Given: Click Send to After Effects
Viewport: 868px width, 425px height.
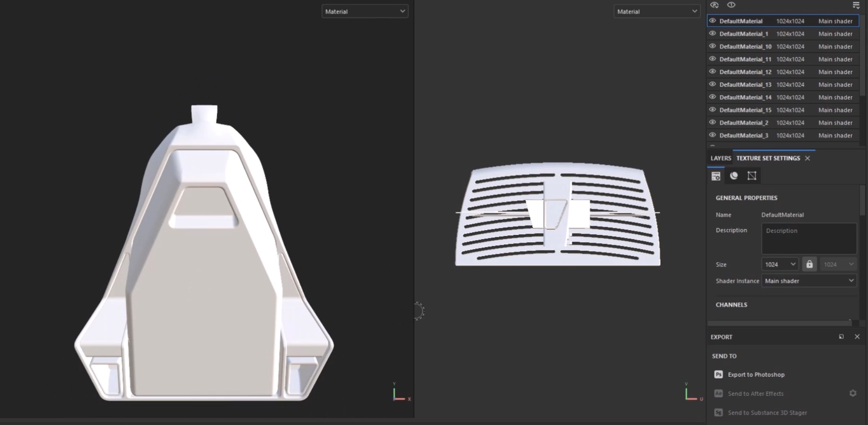Looking at the screenshot, I should [756, 394].
